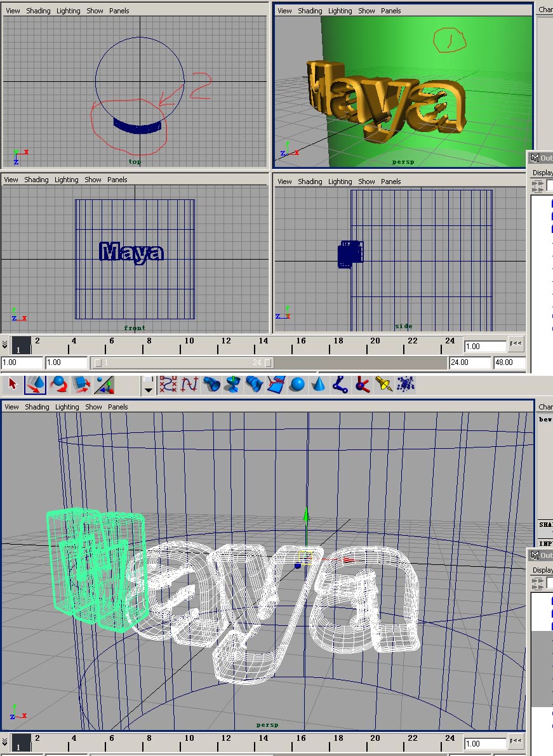The width and height of the screenshot is (553, 756).
Task: Grab the range slider right handle
Action: pos(268,362)
